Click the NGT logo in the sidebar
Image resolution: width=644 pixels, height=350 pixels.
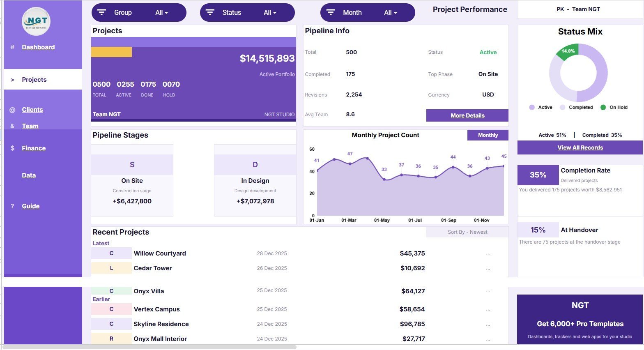click(36, 21)
